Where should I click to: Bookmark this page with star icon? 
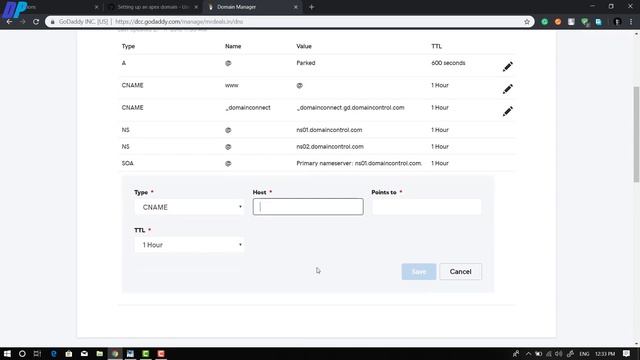(x=527, y=22)
